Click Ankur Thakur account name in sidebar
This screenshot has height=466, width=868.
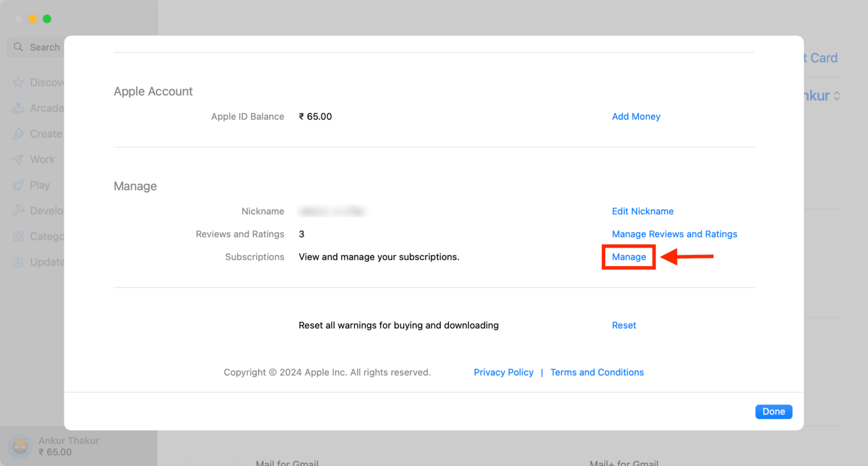[69, 441]
